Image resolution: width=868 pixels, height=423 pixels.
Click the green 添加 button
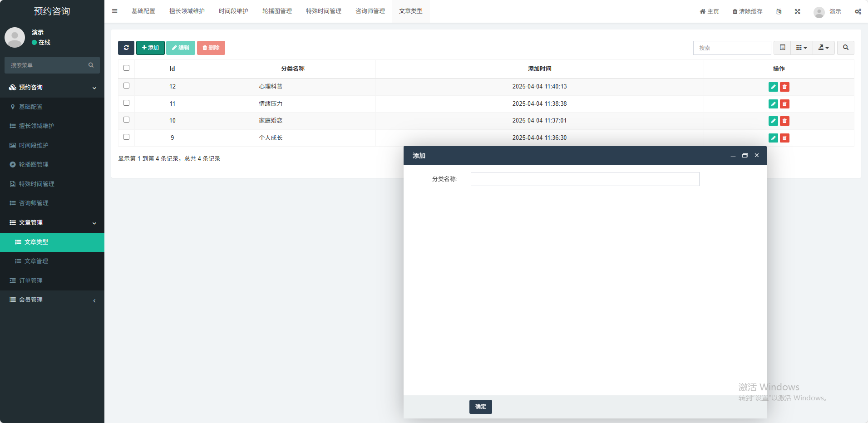[150, 48]
